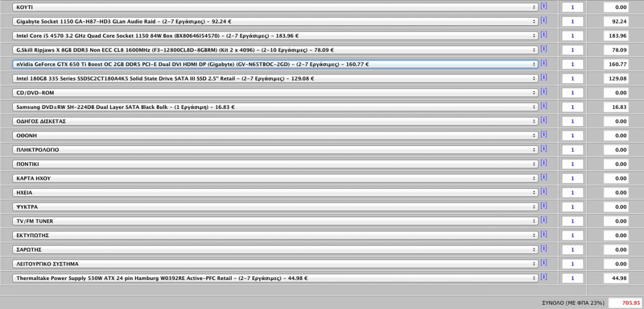The image size is (644, 309).
Task: Click the info icon beside ΚΑΡΤΑ ΗΧΟΥ
Action: point(544,177)
